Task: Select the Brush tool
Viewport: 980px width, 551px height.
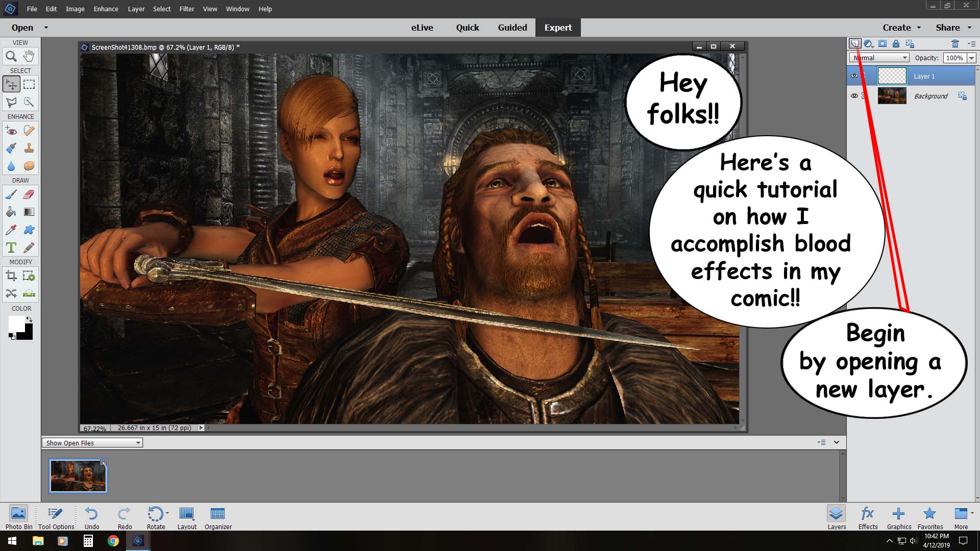Action: (11, 194)
